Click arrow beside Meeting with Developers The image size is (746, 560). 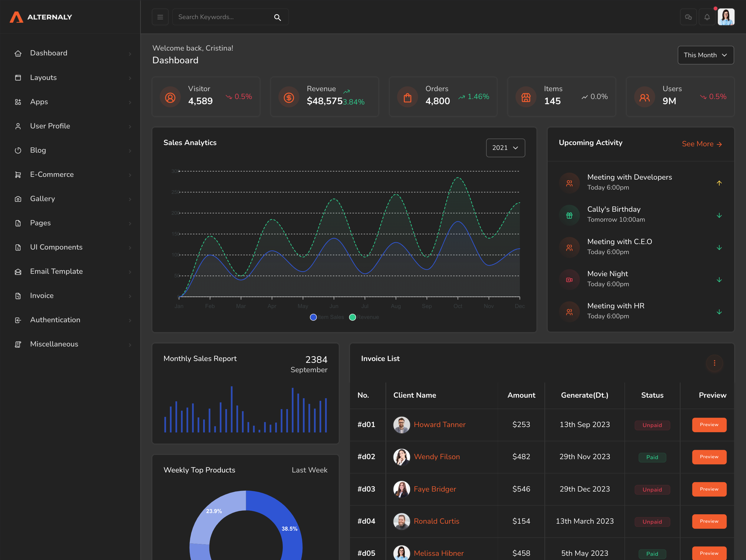click(x=719, y=183)
